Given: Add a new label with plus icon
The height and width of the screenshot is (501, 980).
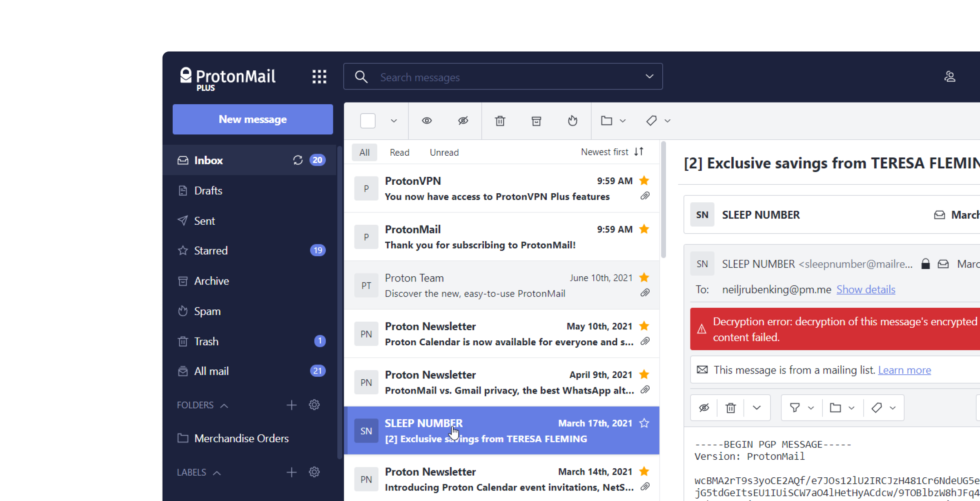Looking at the screenshot, I should tap(291, 472).
